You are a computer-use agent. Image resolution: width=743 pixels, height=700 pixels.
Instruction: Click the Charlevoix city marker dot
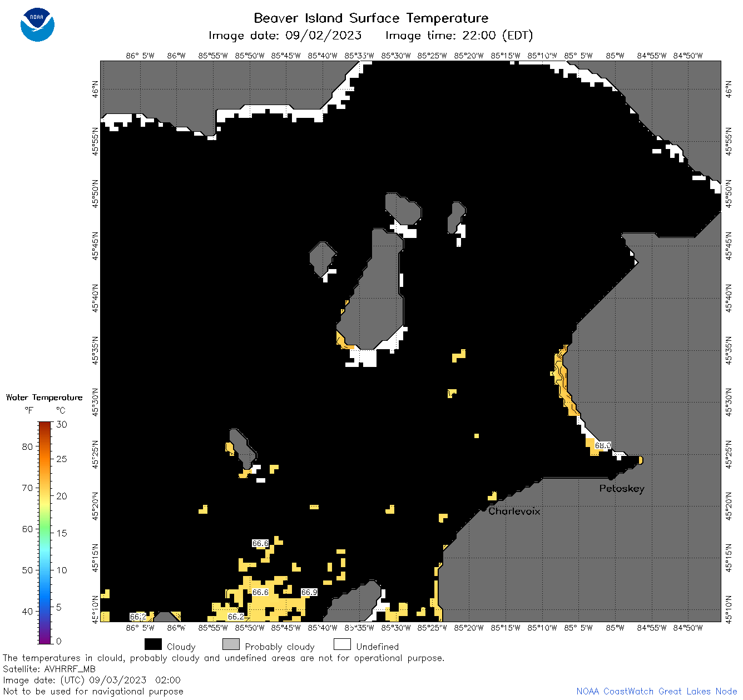(483, 508)
